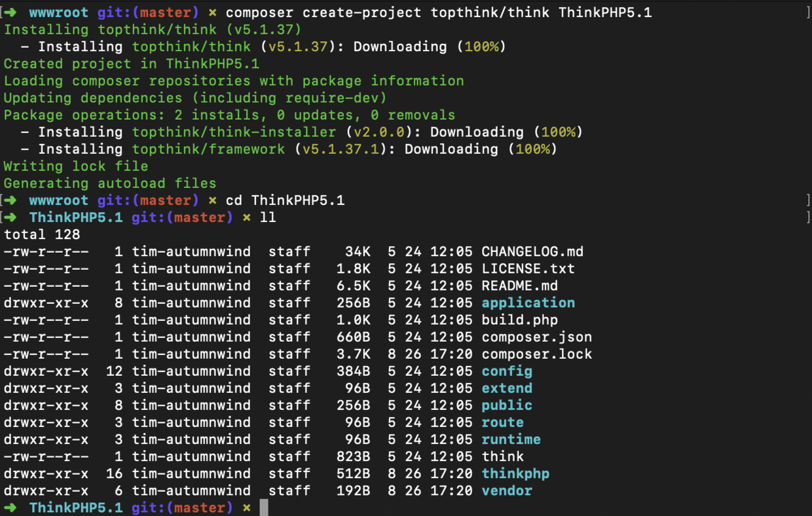Viewport: 812px width, 516px height.
Task: Click the 6.5K size of README.md
Action: 354,286
